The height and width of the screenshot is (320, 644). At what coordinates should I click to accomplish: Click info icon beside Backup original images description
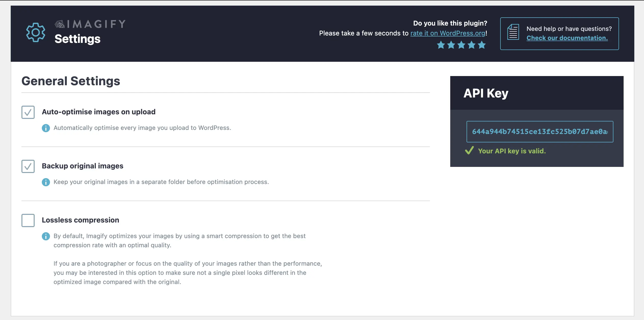tap(46, 182)
